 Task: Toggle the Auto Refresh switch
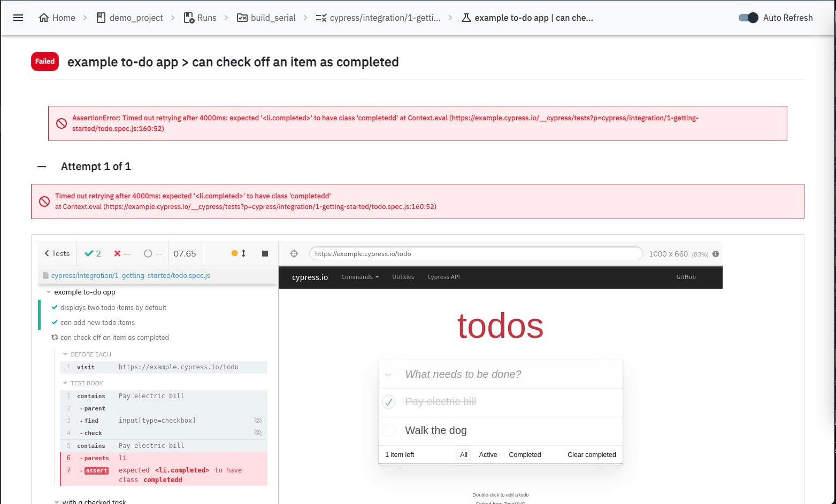[748, 18]
